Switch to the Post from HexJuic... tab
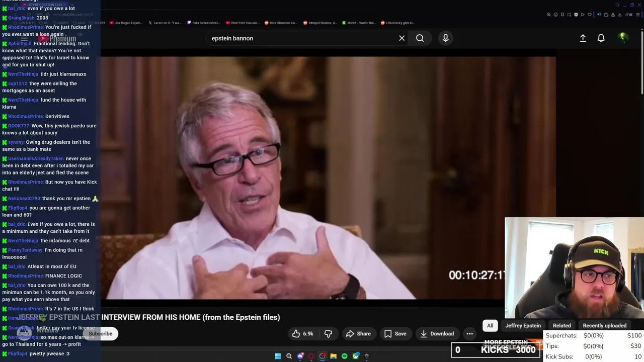The image size is (644, 362). coord(243,23)
